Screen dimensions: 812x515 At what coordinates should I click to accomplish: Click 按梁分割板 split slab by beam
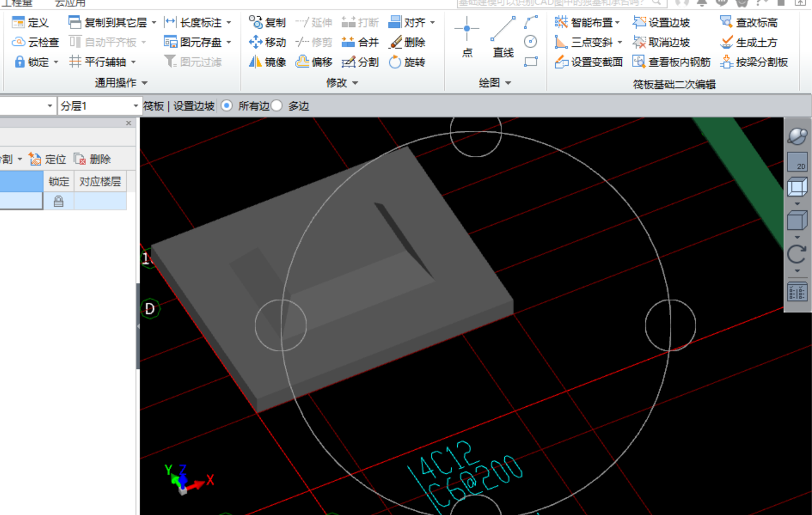click(754, 61)
